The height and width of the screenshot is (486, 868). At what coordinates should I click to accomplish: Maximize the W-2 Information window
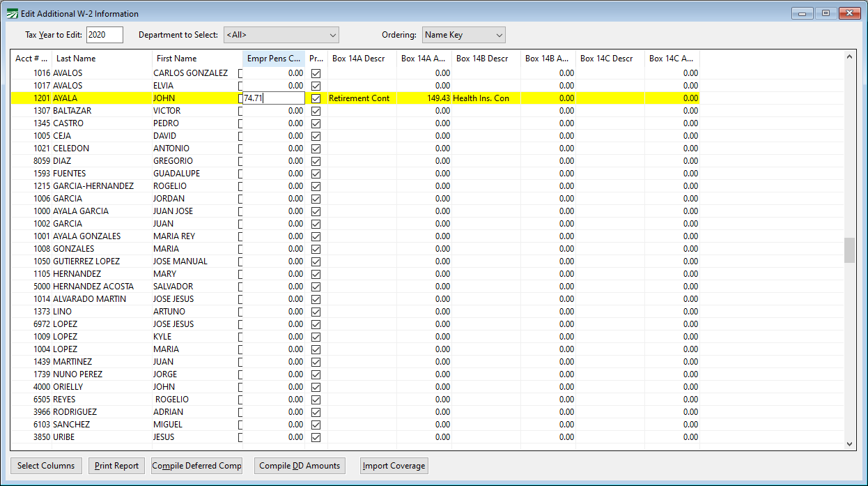click(826, 13)
